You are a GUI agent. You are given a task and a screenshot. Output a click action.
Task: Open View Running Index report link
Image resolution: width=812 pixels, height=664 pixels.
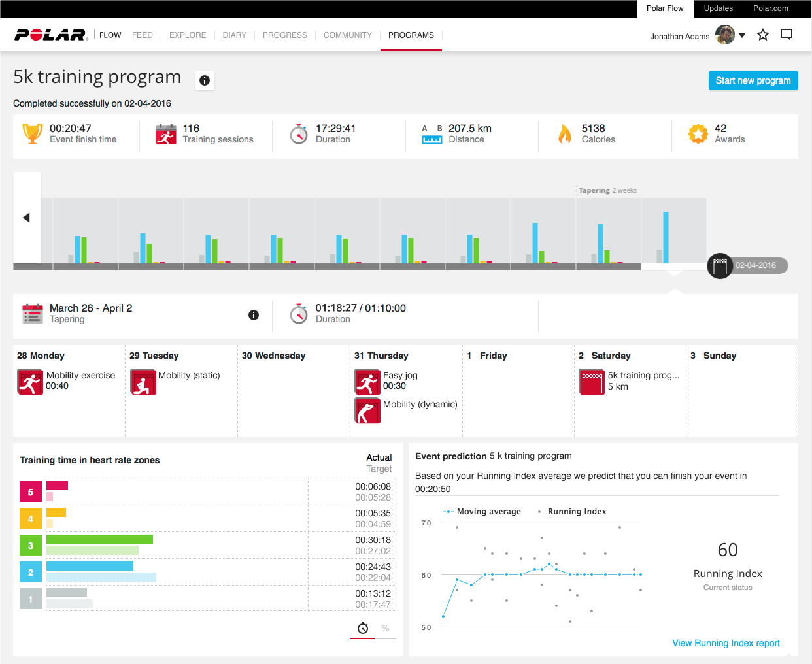(x=726, y=643)
